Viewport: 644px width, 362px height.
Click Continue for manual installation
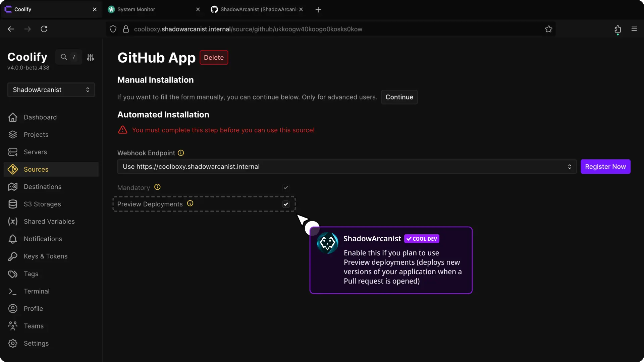pyautogui.click(x=399, y=97)
